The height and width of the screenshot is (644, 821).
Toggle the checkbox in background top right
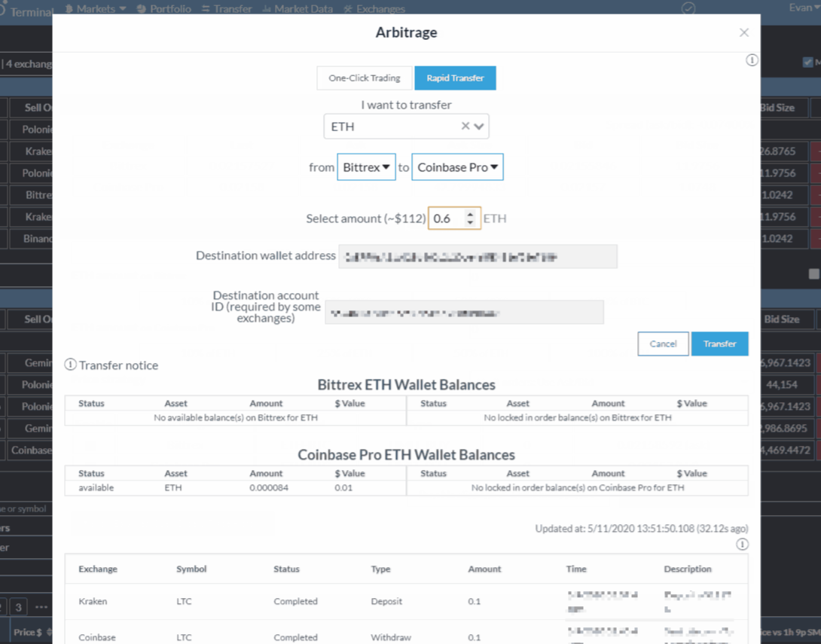coord(808,63)
